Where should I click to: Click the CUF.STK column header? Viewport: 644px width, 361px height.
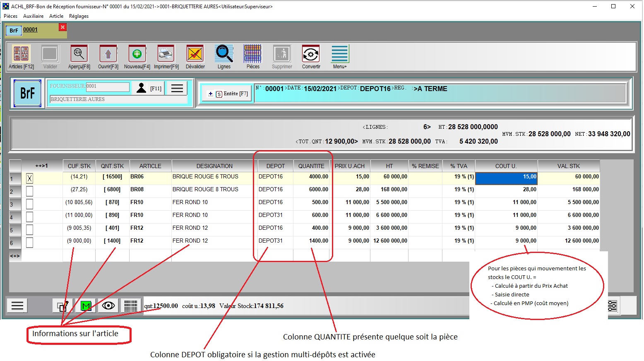[79, 166]
